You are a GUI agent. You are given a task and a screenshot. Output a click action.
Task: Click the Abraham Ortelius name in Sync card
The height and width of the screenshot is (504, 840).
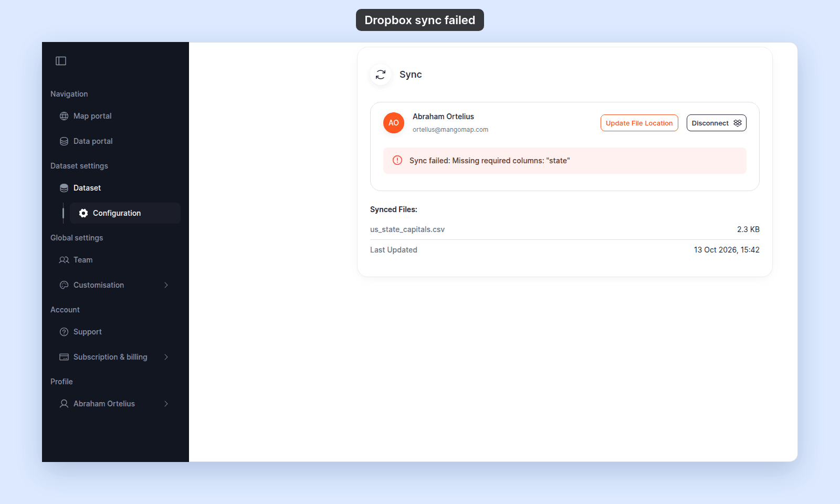(x=443, y=117)
